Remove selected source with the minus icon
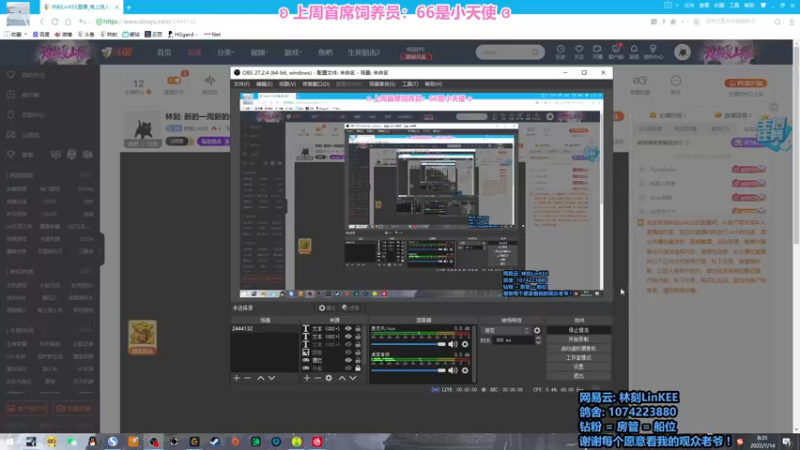Viewport: 800px width, 450px height. pyautogui.click(x=317, y=378)
